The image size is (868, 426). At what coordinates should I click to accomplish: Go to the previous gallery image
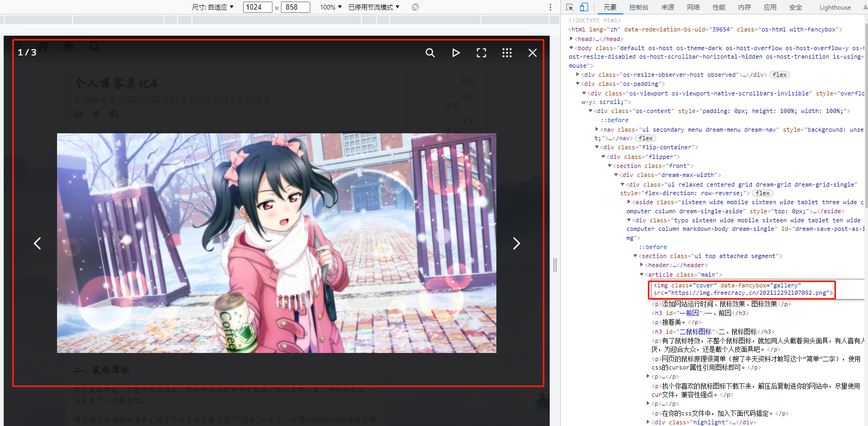click(37, 244)
